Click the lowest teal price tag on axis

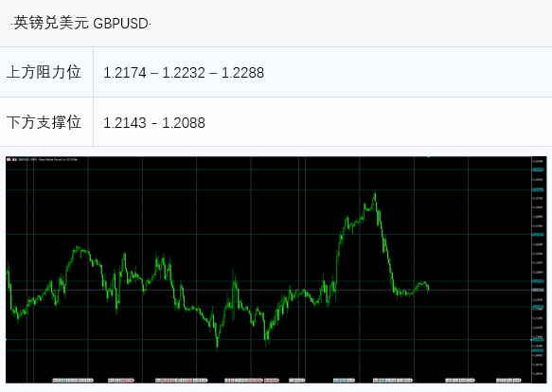[x=538, y=350]
